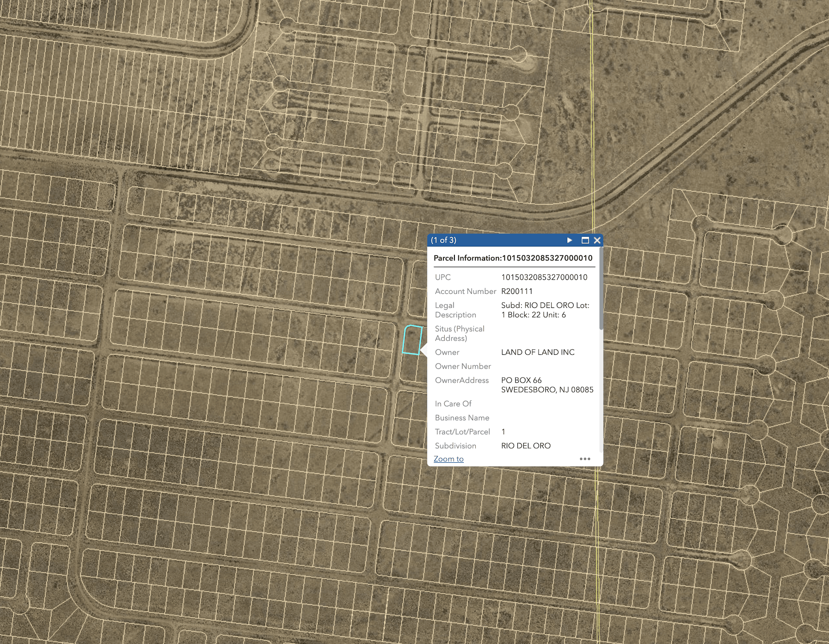Viewport: 829px width, 644px height.
Task: Click the "(1 of 3)" feature counter
Action: click(443, 240)
